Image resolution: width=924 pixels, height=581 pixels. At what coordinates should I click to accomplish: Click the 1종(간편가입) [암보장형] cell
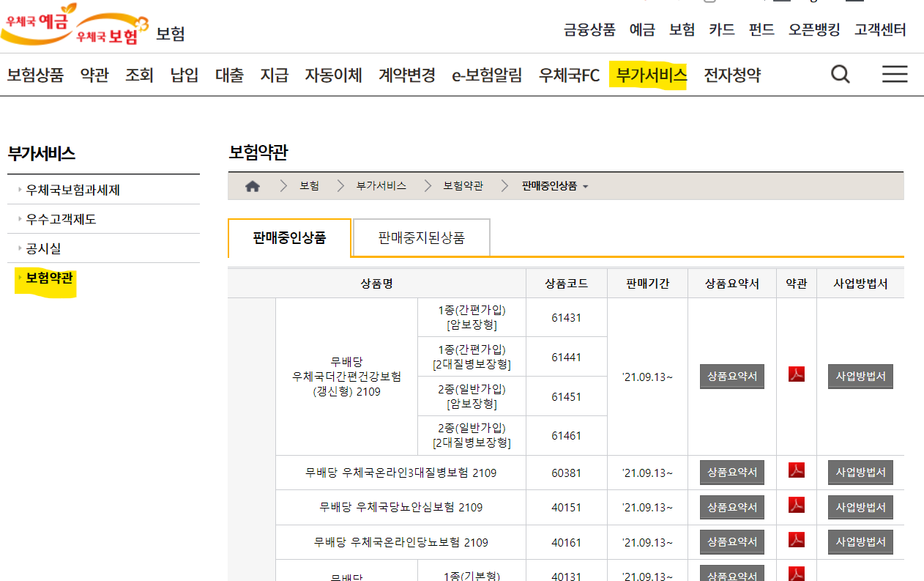472,317
